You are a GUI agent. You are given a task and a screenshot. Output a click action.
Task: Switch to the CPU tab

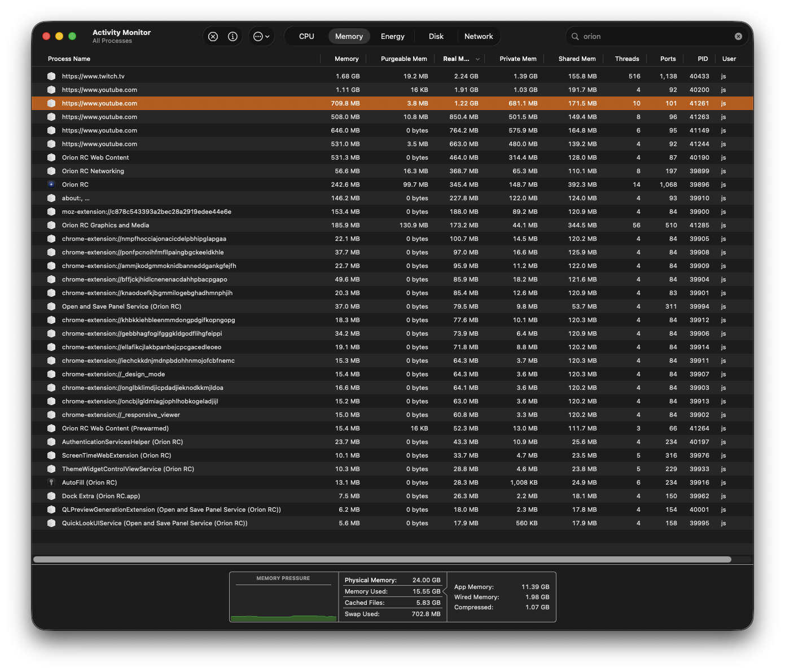tap(306, 36)
